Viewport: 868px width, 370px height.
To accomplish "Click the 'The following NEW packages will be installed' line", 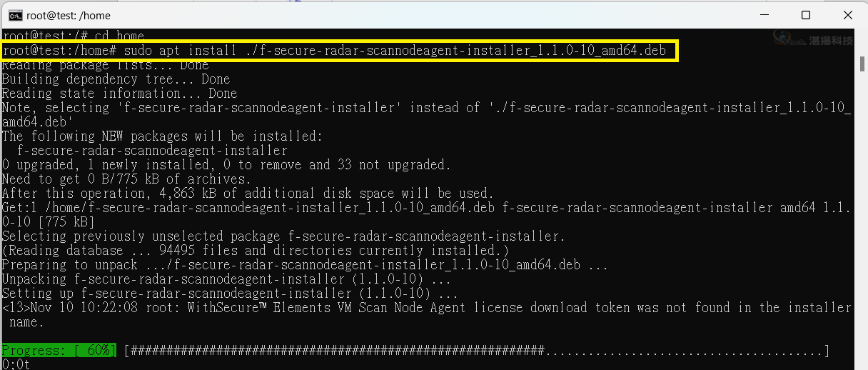I will (162, 136).
